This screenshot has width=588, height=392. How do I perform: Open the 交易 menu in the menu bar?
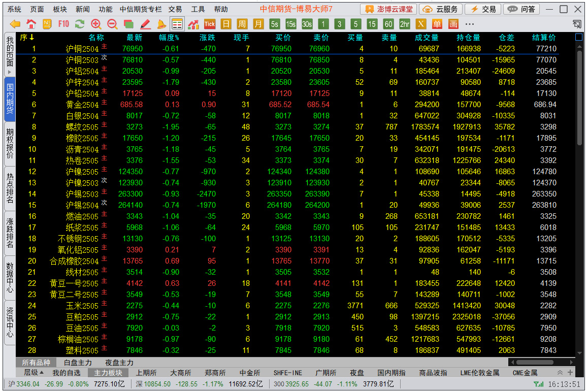175,9
